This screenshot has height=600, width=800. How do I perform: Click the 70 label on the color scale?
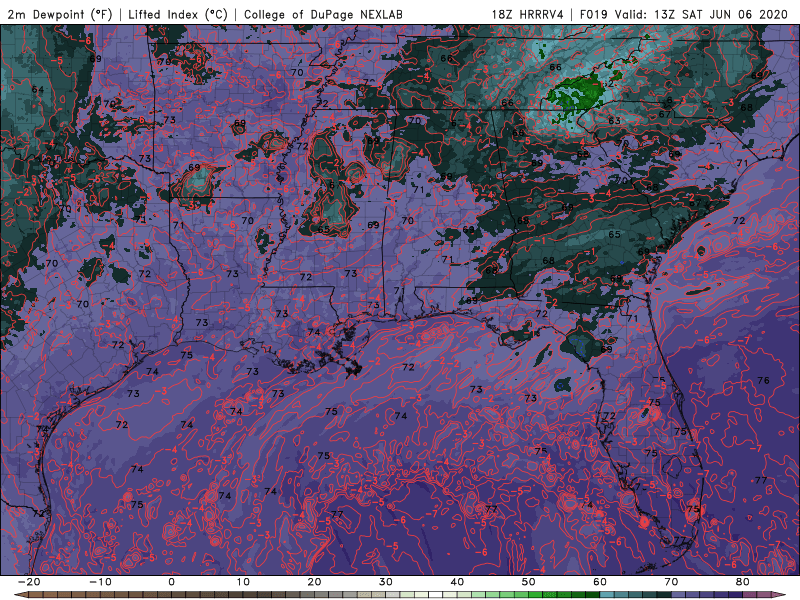pyautogui.click(x=671, y=582)
